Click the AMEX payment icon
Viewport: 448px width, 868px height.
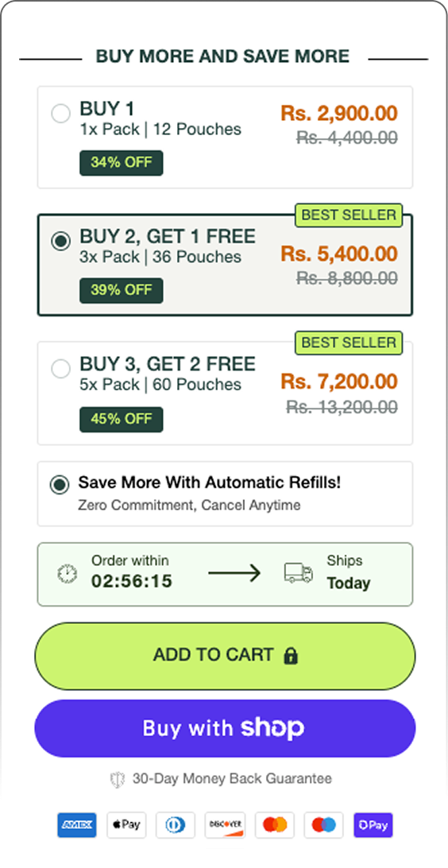click(x=77, y=825)
